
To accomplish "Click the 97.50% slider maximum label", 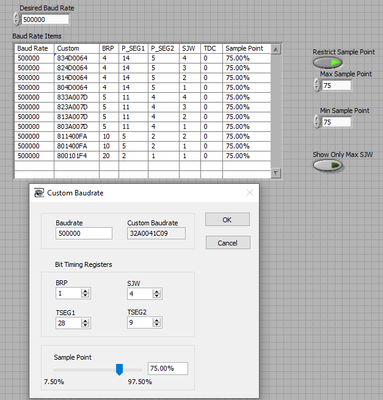I will coord(140,382).
